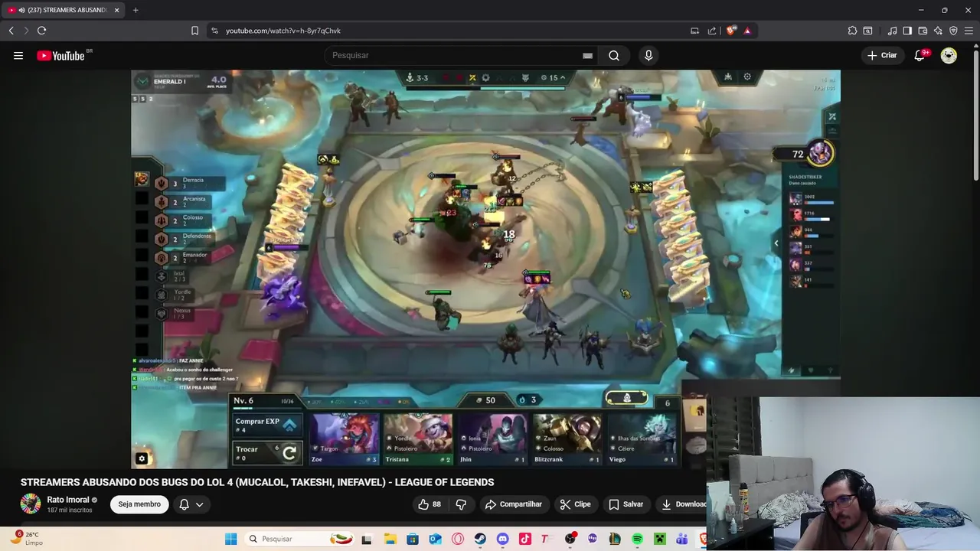Click the Criar button
Image resolution: width=980 pixels, height=551 pixels.
tap(882, 55)
